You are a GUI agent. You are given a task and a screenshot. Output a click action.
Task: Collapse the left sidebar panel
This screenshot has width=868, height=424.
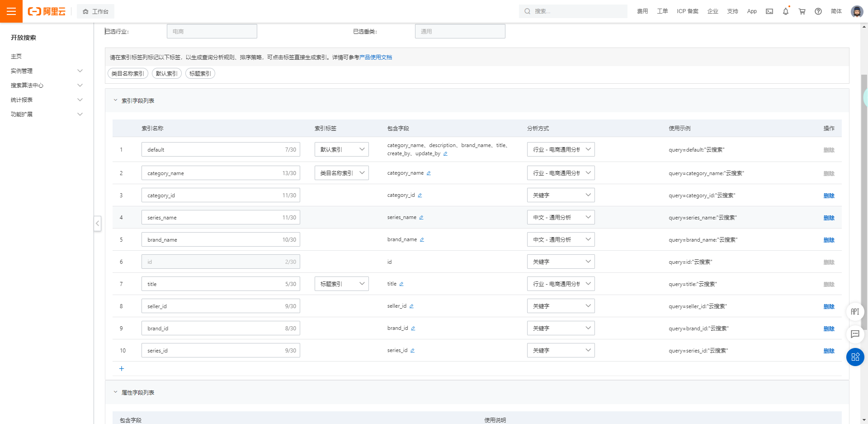pos(97,224)
